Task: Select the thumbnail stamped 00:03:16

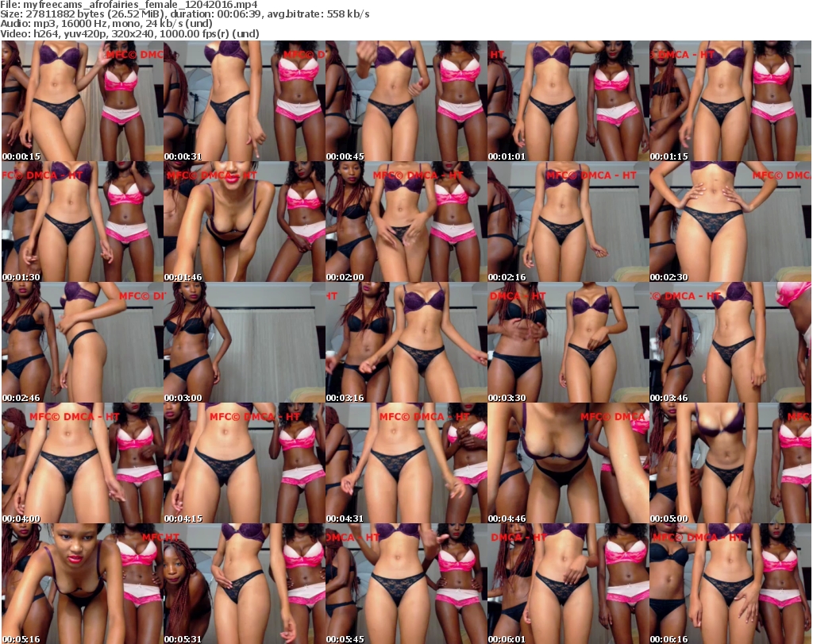Action: [406, 343]
